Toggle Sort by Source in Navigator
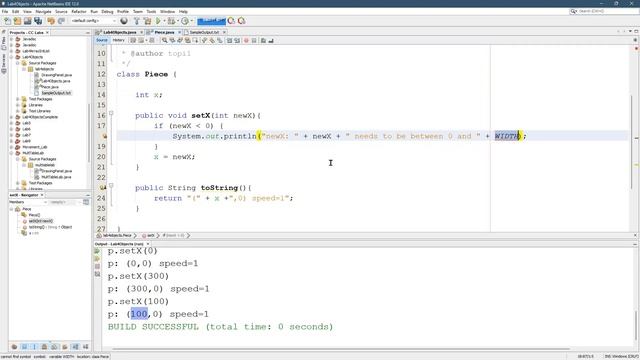Screen dimensions: 640x360 pyautogui.click(x=86, y=347)
